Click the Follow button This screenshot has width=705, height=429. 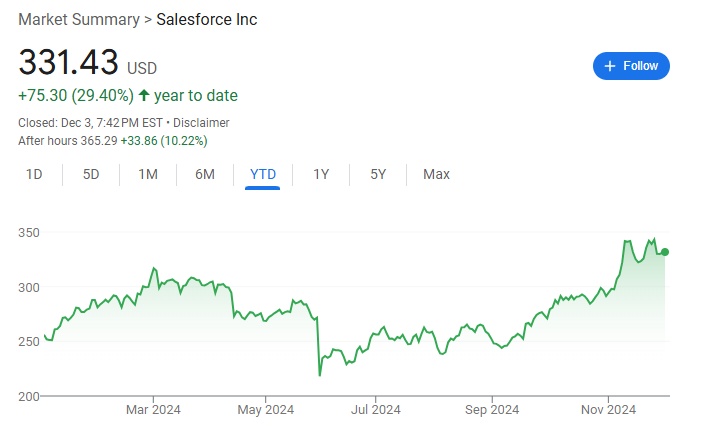(x=631, y=66)
